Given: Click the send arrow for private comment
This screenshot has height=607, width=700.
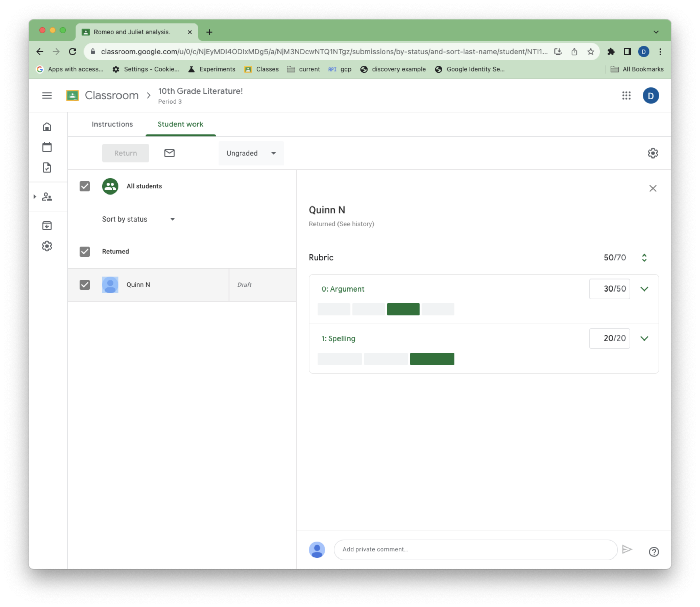Looking at the screenshot, I should (627, 549).
